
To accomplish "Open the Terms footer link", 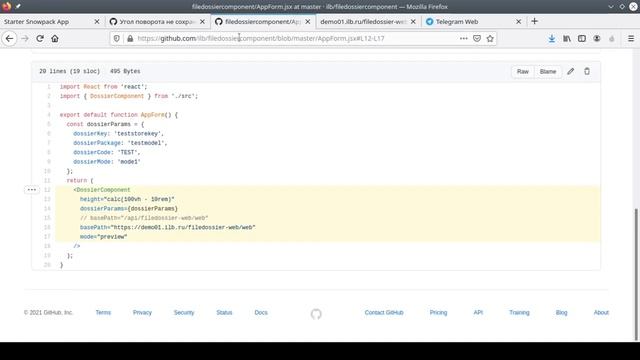I will [103, 312].
